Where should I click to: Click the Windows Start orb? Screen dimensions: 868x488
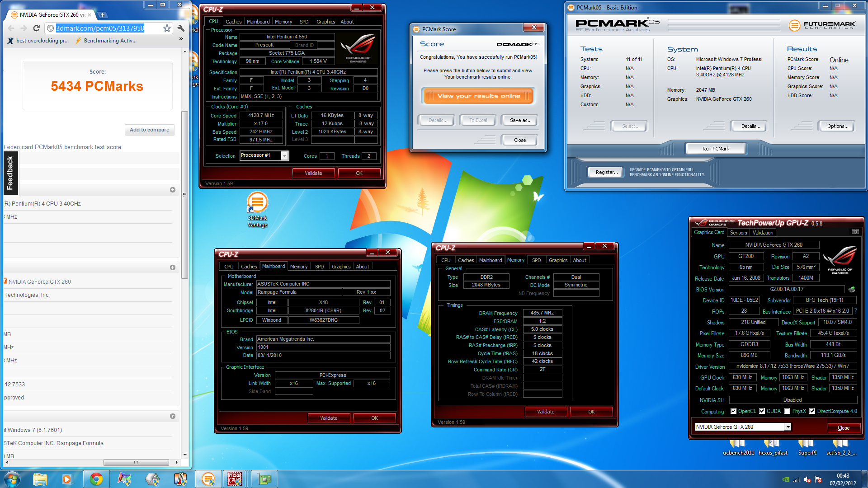click(x=12, y=479)
